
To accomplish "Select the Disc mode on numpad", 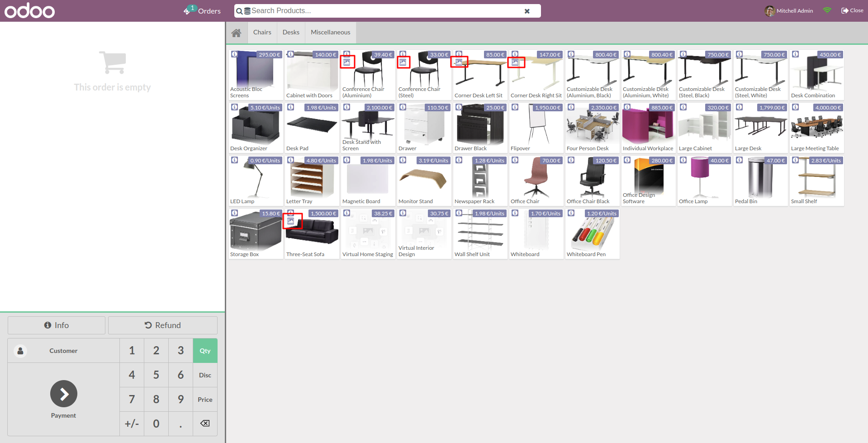I will pos(205,375).
